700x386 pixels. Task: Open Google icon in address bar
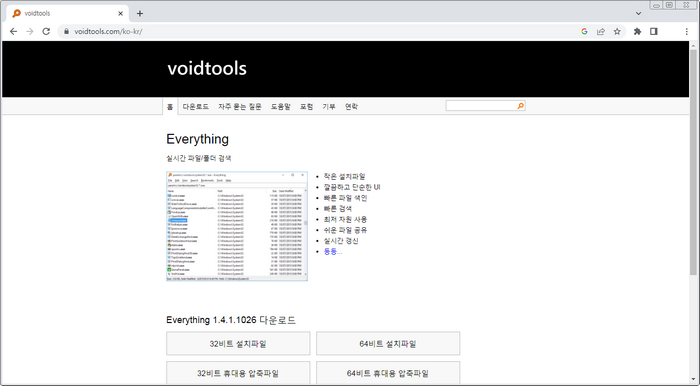click(x=584, y=31)
